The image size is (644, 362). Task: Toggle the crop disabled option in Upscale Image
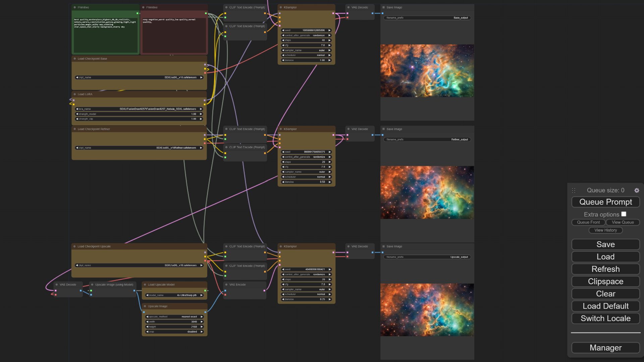(174, 332)
